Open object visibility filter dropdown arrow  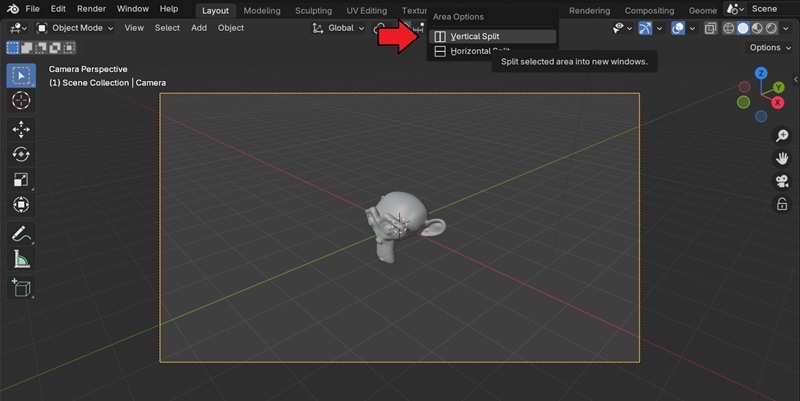tap(629, 28)
